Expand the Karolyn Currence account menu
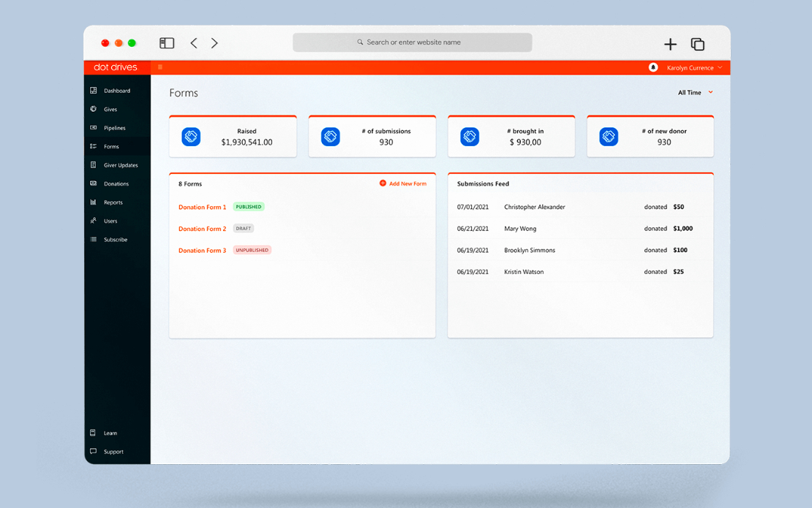The width and height of the screenshot is (812, 508). coord(694,68)
